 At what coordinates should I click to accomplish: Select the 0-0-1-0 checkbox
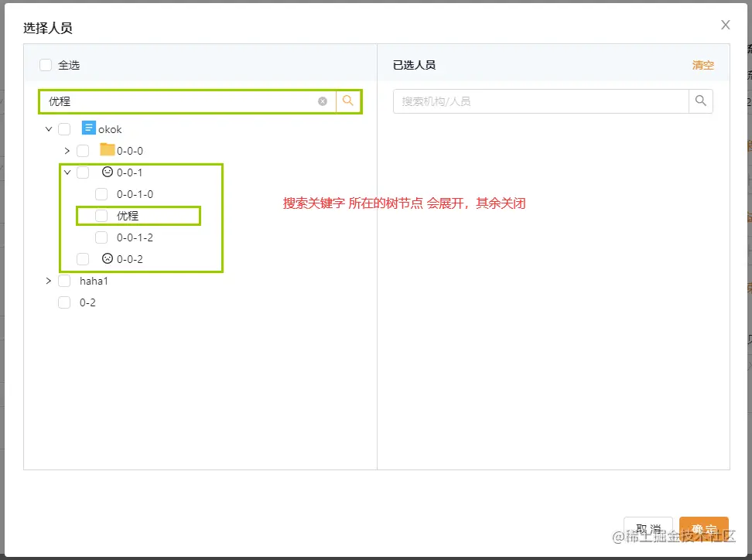tap(101, 194)
